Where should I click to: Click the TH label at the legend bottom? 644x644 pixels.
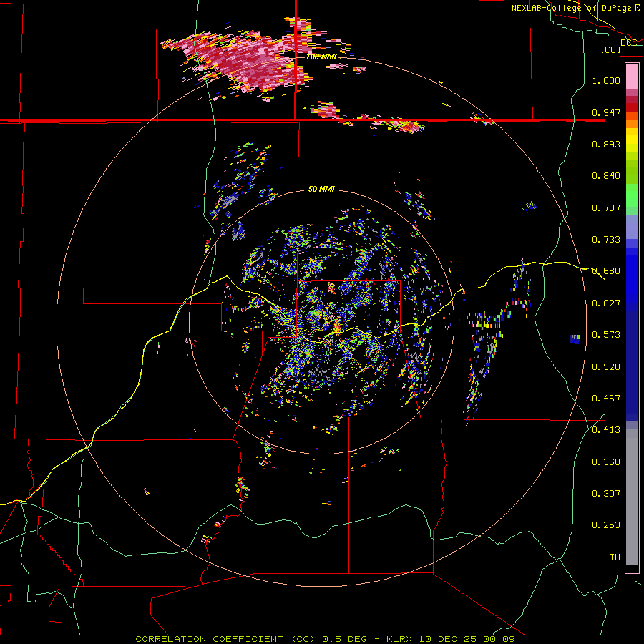(615, 557)
